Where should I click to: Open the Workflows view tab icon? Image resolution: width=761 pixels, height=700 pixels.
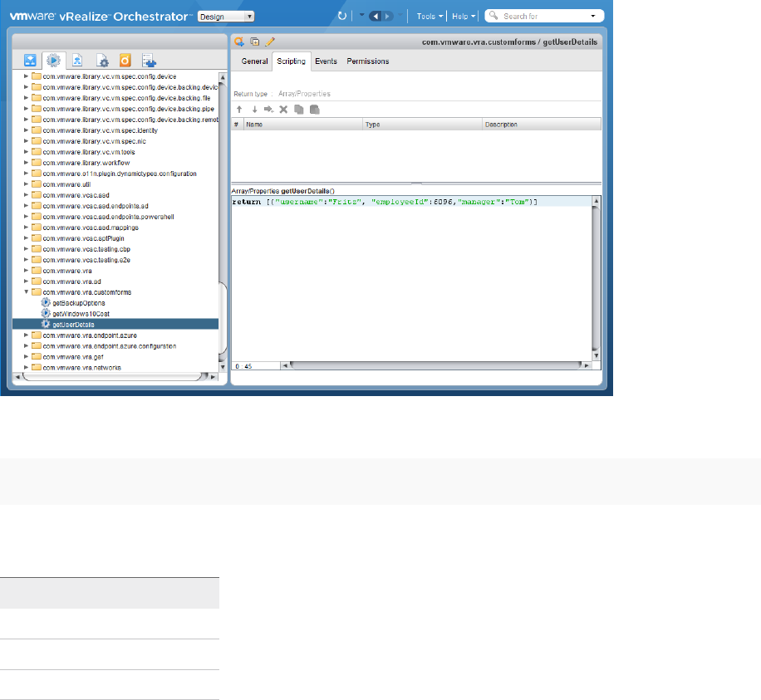click(30, 60)
